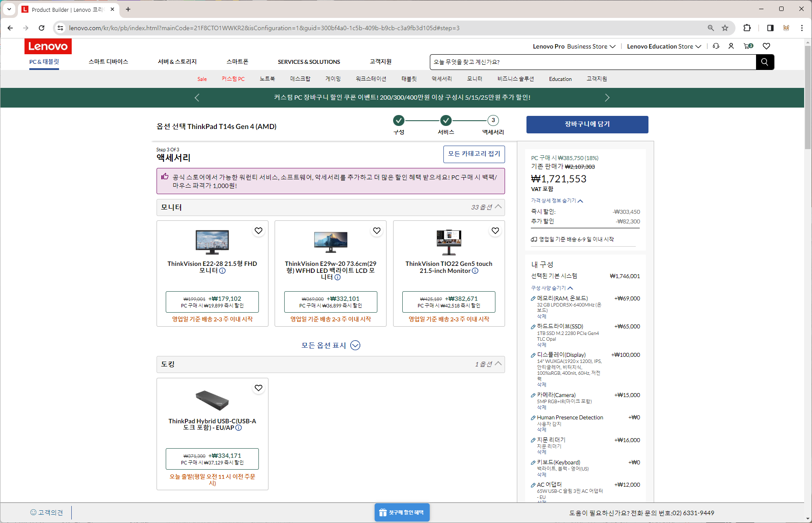The image size is (812, 523).
Task: Edit the SSD hard drive configuration pencil
Action: [533, 327]
